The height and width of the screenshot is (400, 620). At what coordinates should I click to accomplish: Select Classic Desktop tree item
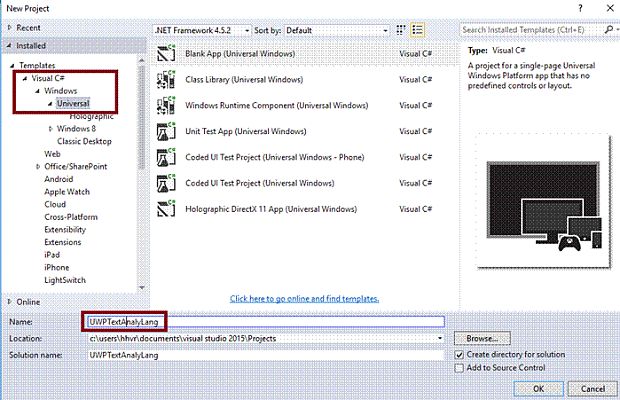tap(84, 141)
